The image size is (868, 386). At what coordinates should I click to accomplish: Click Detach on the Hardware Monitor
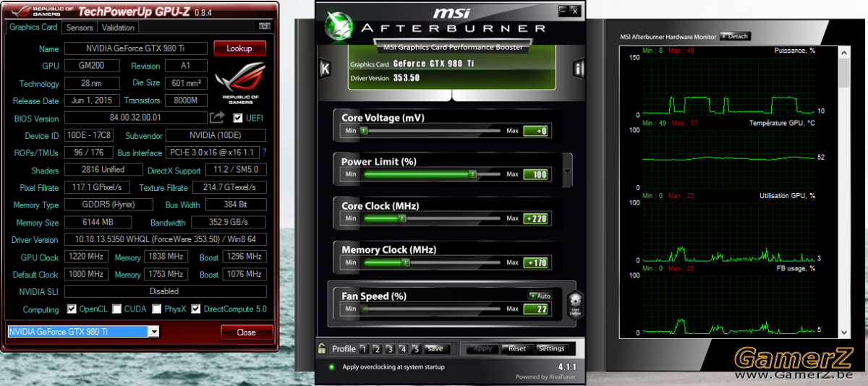point(736,36)
